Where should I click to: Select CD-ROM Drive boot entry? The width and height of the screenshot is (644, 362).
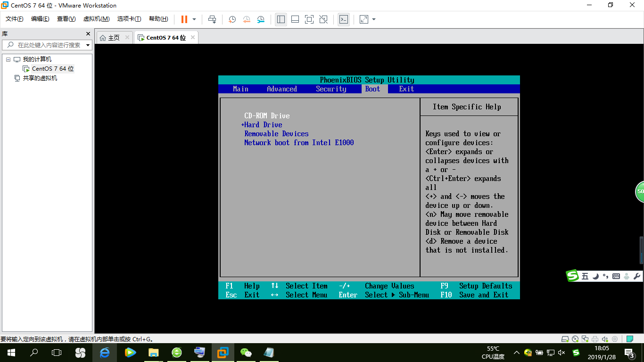[267, 116]
